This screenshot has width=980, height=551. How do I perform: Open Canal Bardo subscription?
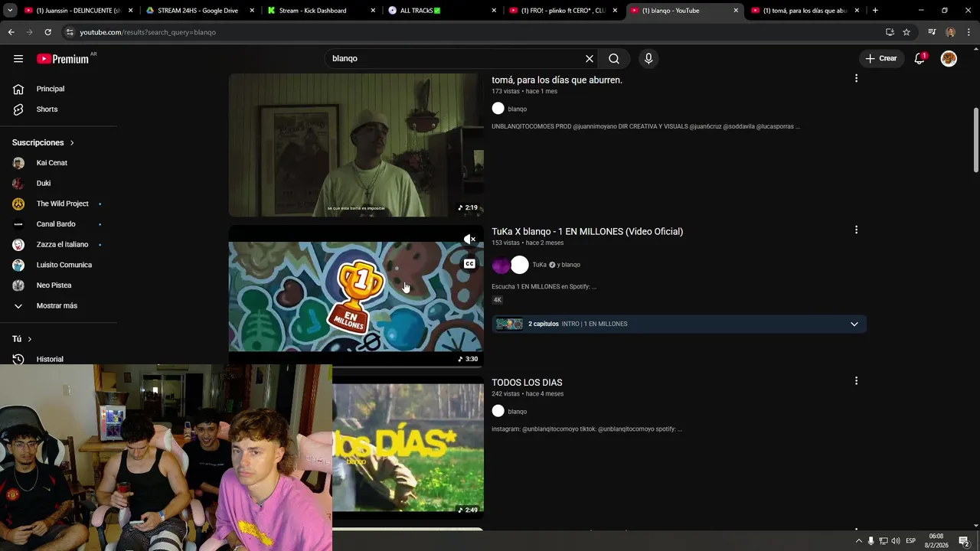click(x=58, y=224)
